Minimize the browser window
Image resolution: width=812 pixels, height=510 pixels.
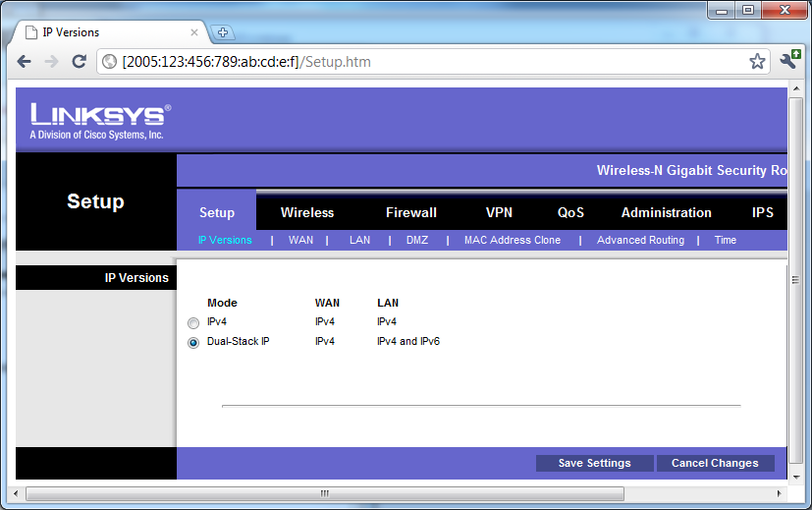[722, 11]
